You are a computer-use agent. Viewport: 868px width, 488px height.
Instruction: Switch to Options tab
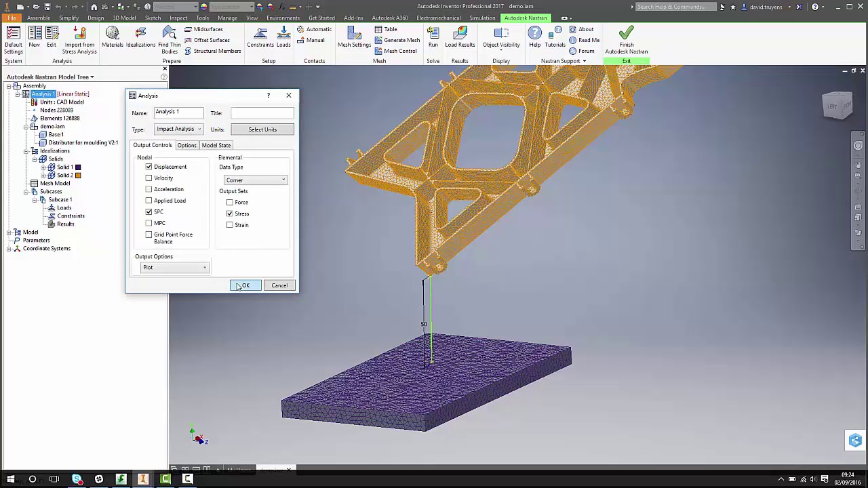point(186,145)
